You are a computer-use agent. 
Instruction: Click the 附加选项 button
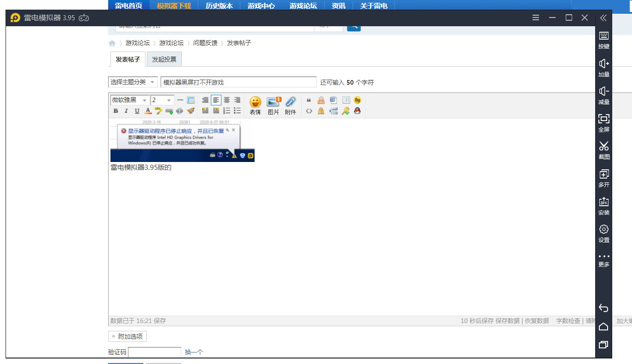(x=128, y=336)
